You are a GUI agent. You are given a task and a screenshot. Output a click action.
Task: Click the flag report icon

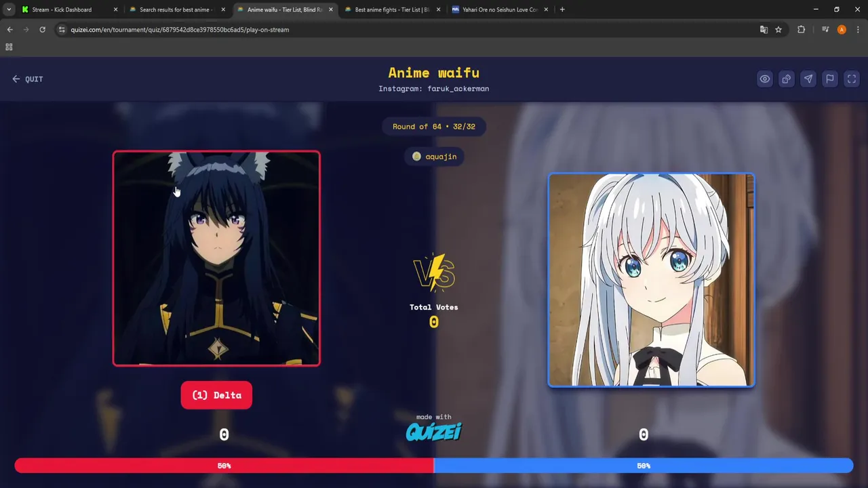830,79
